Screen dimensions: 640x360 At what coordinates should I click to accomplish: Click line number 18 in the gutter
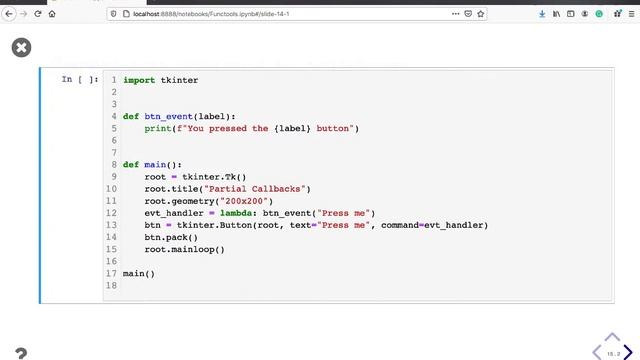click(x=111, y=285)
